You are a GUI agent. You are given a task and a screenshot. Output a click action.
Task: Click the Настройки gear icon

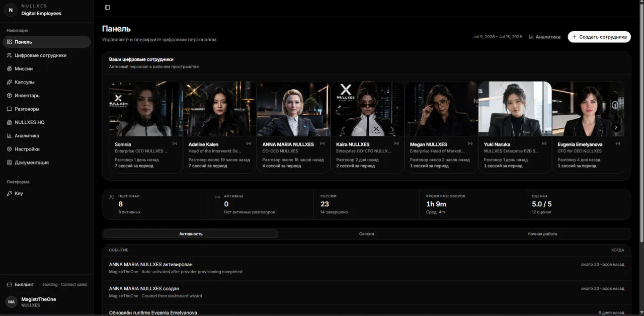point(10,149)
